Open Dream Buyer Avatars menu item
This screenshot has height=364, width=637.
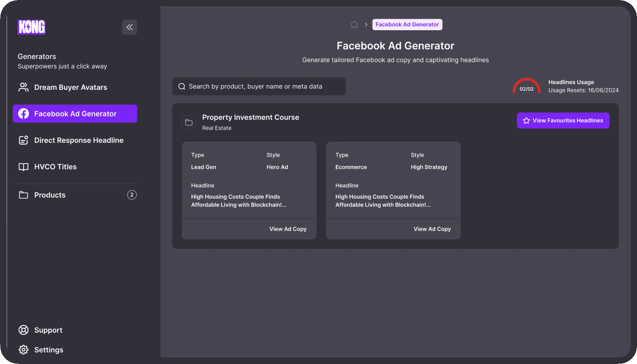tap(70, 87)
